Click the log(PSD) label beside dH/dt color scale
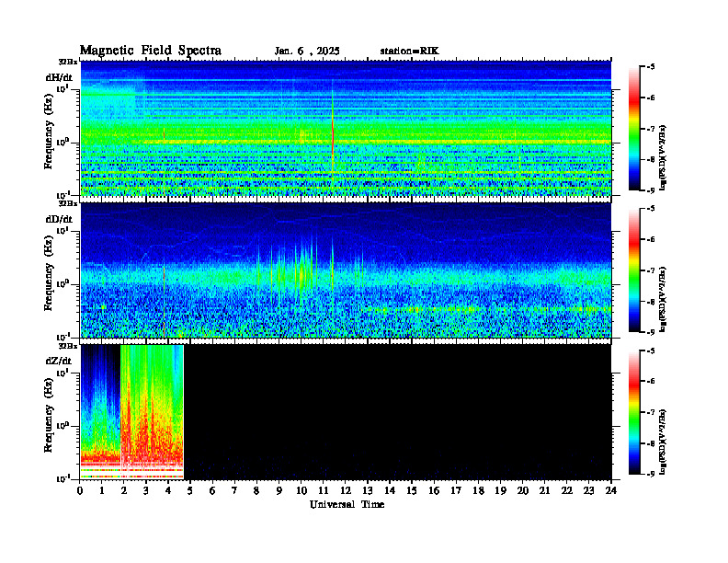Screen dimensions: 728x563 click(x=664, y=157)
